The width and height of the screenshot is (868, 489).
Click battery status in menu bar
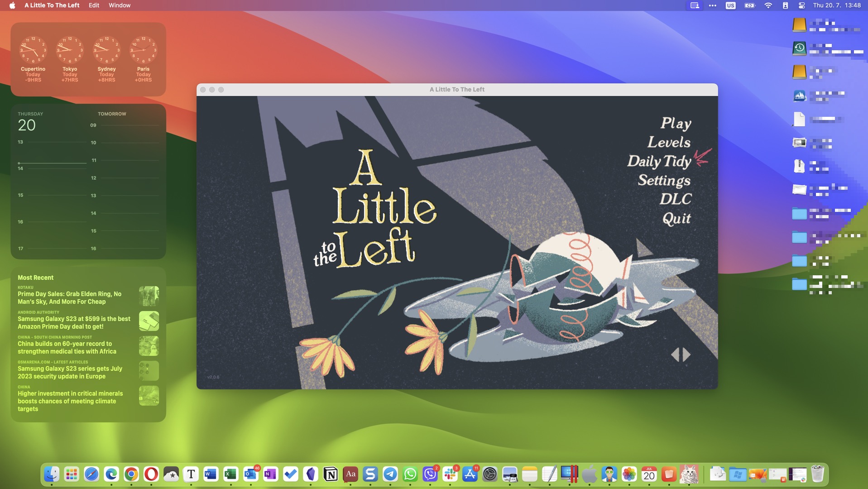point(750,5)
